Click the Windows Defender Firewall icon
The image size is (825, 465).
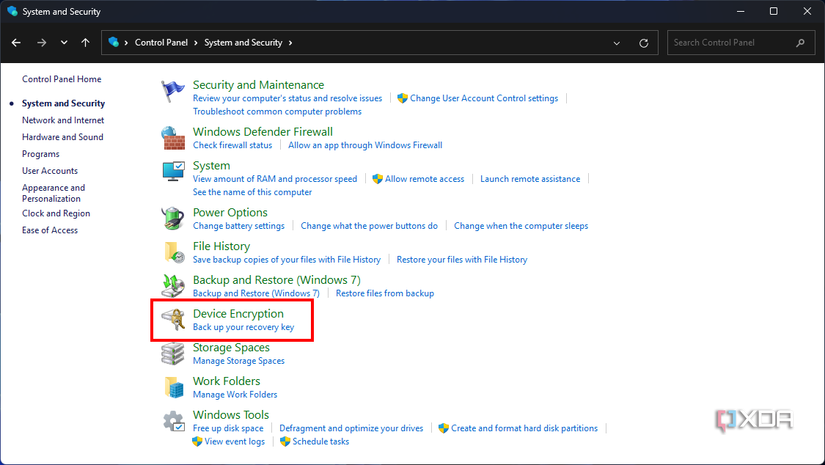click(x=174, y=137)
